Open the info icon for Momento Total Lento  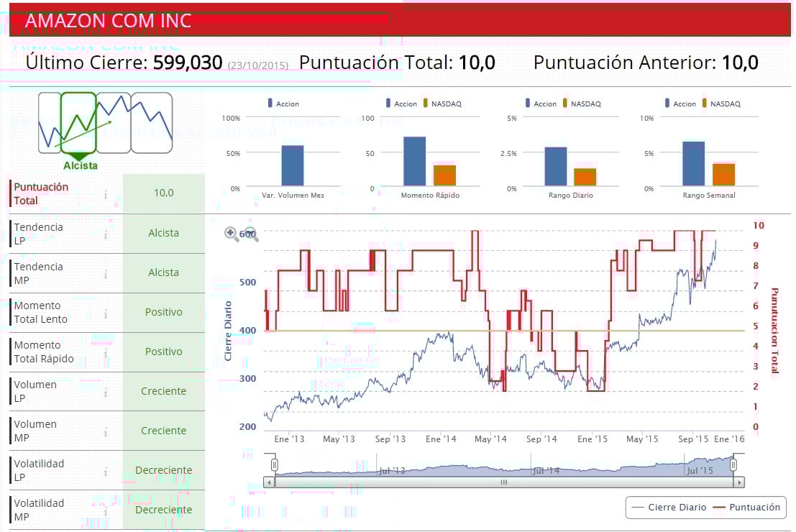(106, 313)
